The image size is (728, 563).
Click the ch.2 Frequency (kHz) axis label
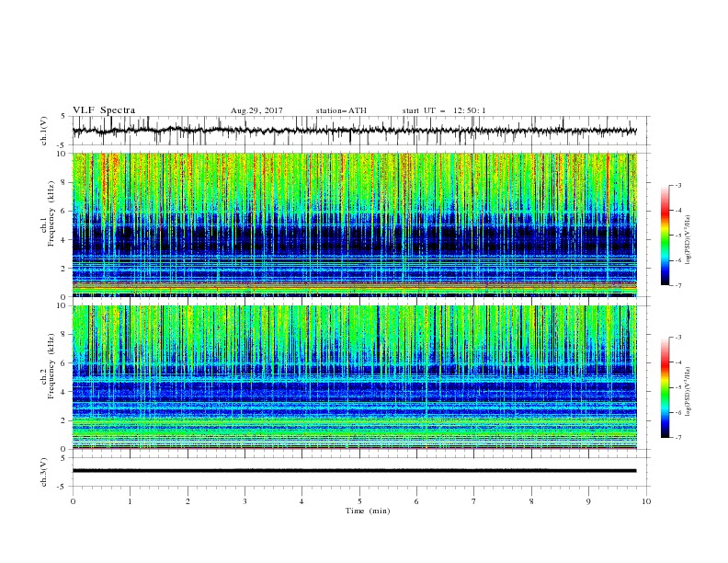click(x=48, y=366)
